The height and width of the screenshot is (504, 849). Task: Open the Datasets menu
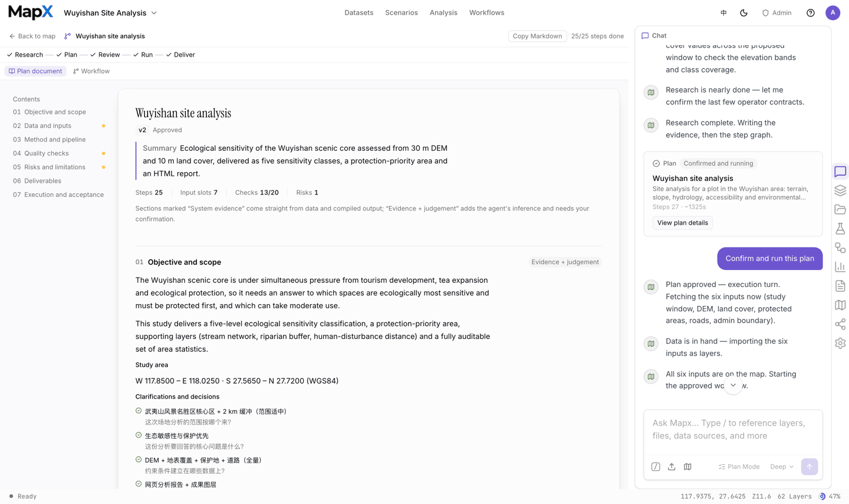(359, 13)
